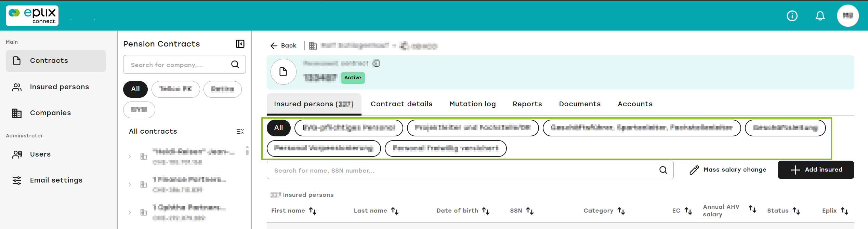Open the Mutation log tab
The height and width of the screenshot is (229, 868).
click(473, 104)
